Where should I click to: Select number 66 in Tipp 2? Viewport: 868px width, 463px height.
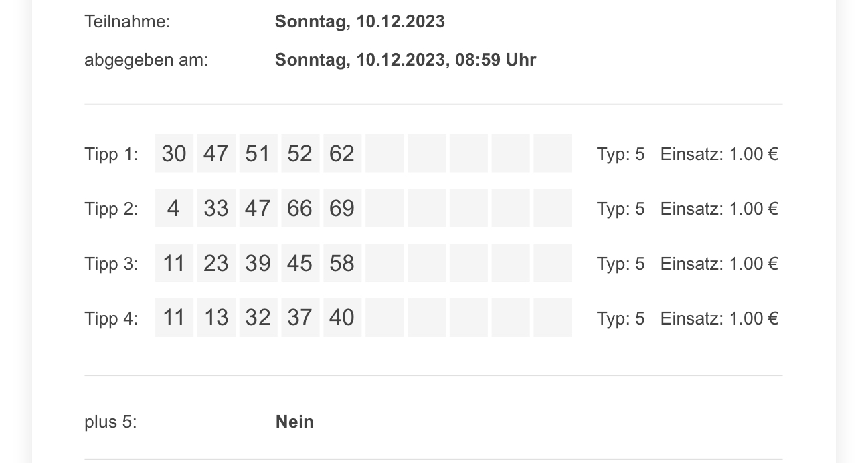point(300,208)
